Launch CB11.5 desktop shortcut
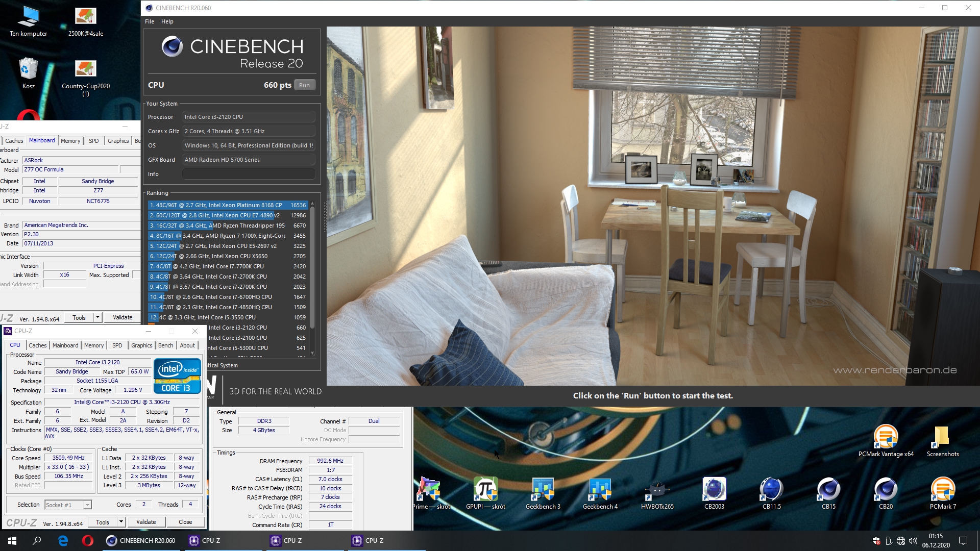 tap(772, 493)
